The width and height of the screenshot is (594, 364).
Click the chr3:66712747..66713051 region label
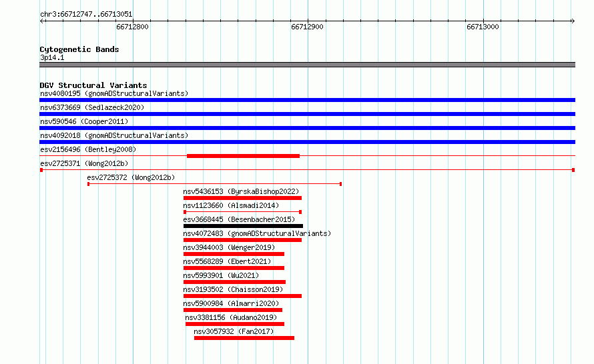86,15
